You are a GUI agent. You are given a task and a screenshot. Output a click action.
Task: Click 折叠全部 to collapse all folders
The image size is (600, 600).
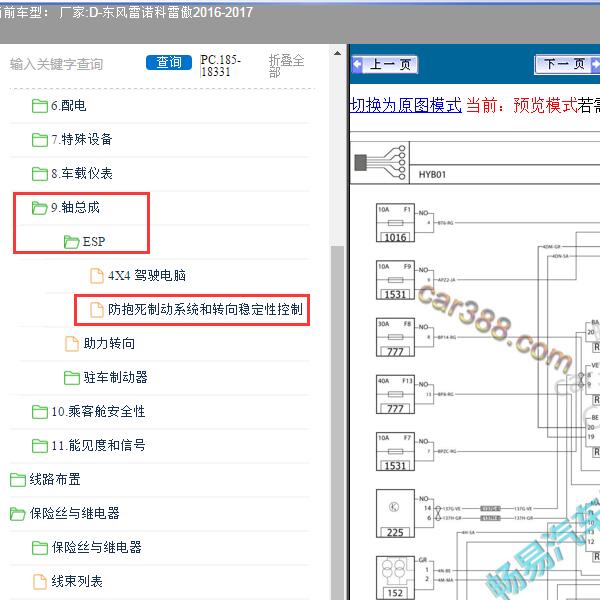tap(286, 66)
